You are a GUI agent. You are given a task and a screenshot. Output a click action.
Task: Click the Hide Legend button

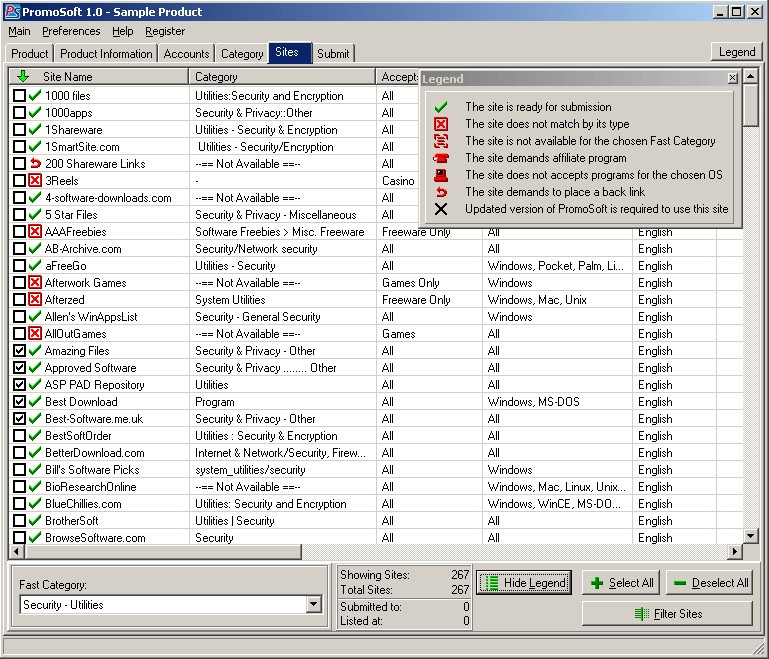524,583
